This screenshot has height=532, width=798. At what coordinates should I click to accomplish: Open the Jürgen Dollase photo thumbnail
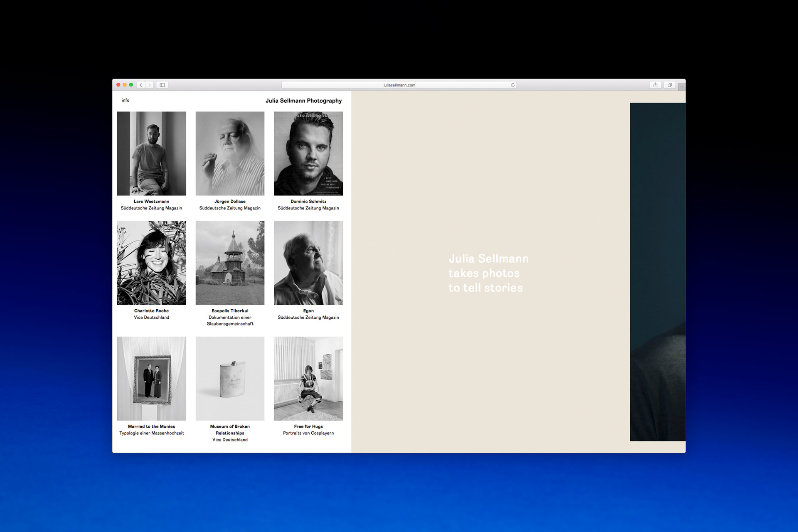point(230,153)
